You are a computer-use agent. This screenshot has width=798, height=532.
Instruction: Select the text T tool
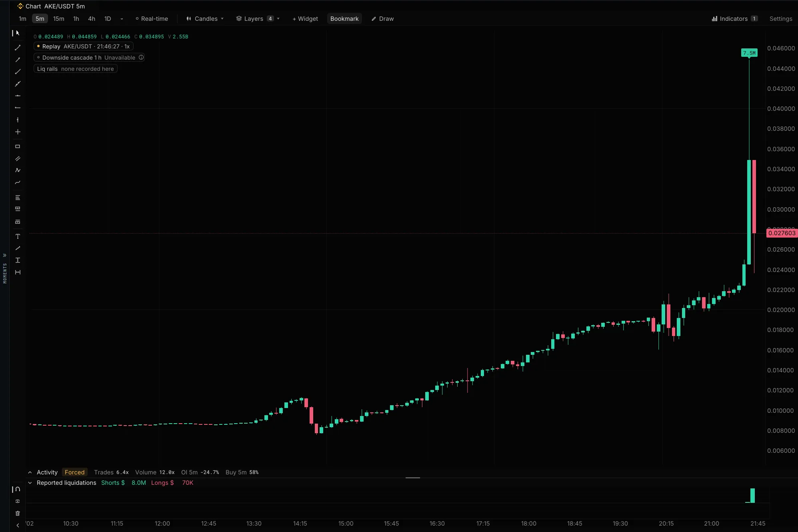pos(18,236)
